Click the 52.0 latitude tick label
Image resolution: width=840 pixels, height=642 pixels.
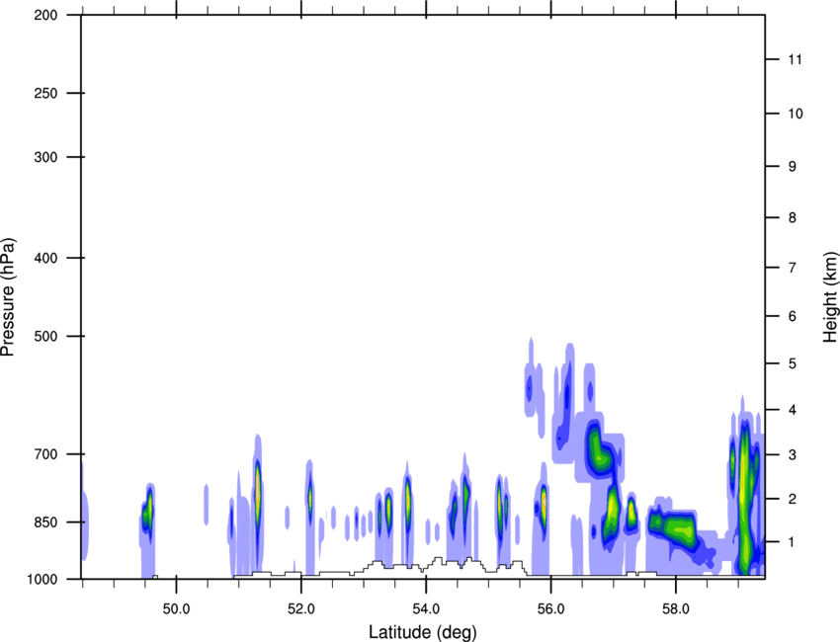pos(301,609)
